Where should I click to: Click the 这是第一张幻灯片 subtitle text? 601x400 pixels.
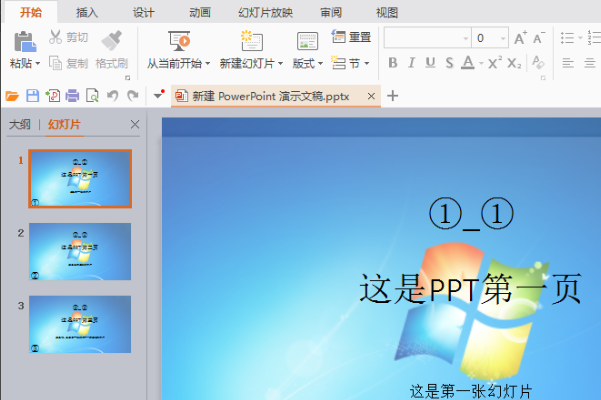[471, 392]
